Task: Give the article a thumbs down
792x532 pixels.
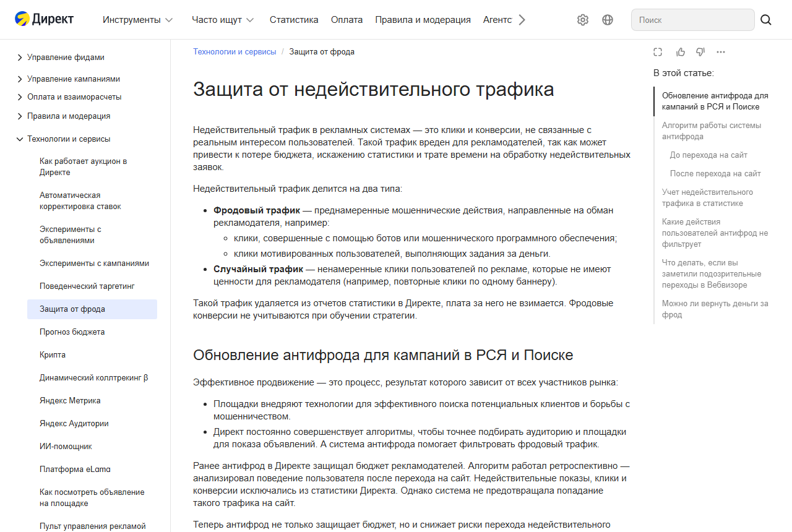Action: pos(700,52)
